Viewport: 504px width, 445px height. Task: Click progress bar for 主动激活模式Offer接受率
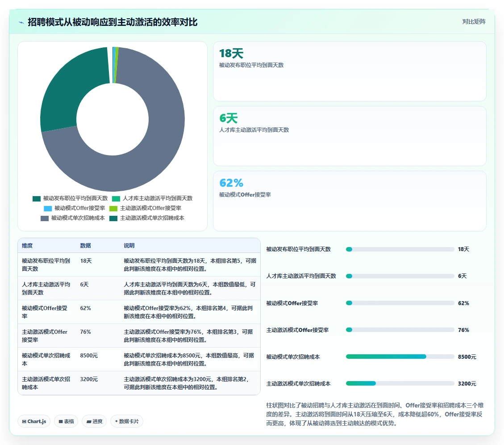(400, 329)
